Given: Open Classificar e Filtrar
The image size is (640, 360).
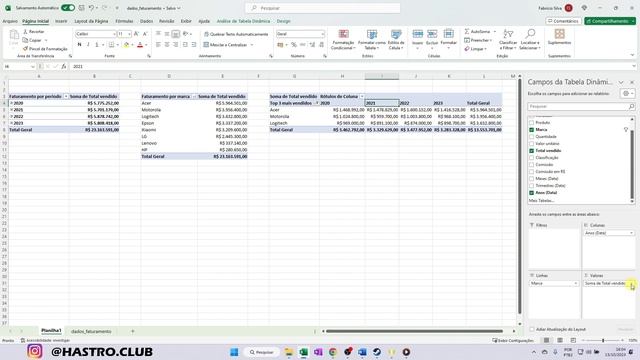Looking at the screenshot, I should pyautogui.click(x=508, y=40).
